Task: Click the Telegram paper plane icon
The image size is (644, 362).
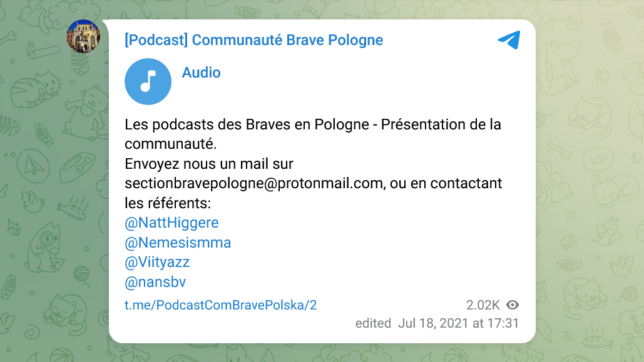Action: (509, 40)
